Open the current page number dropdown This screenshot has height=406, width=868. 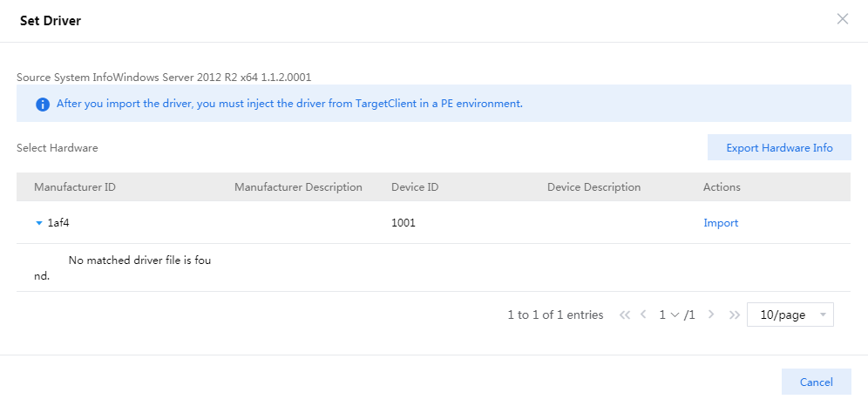(x=669, y=315)
